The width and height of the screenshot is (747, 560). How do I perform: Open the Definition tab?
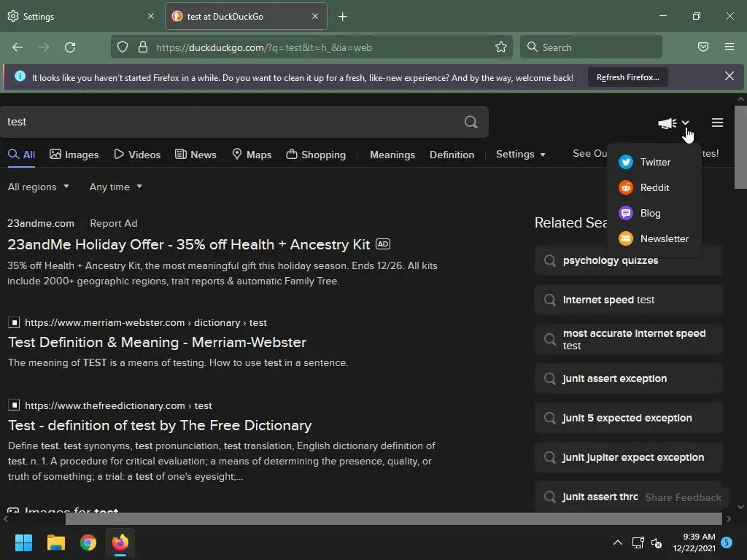[x=452, y=155]
